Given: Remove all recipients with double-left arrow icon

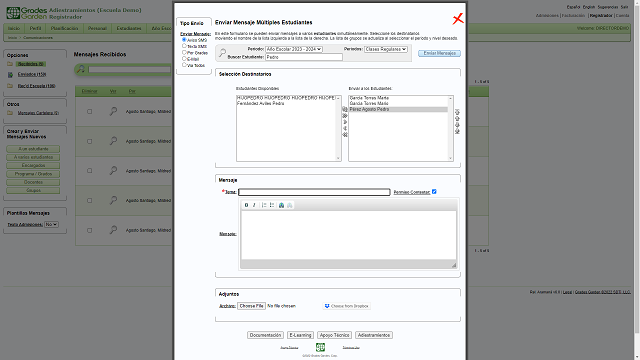Looking at the screenshot, I should coord(345,135).
